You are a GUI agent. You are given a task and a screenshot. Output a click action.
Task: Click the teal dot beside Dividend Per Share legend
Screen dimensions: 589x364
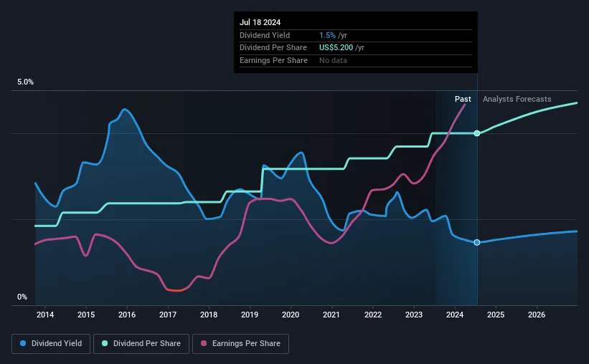[x=104, y=344]
